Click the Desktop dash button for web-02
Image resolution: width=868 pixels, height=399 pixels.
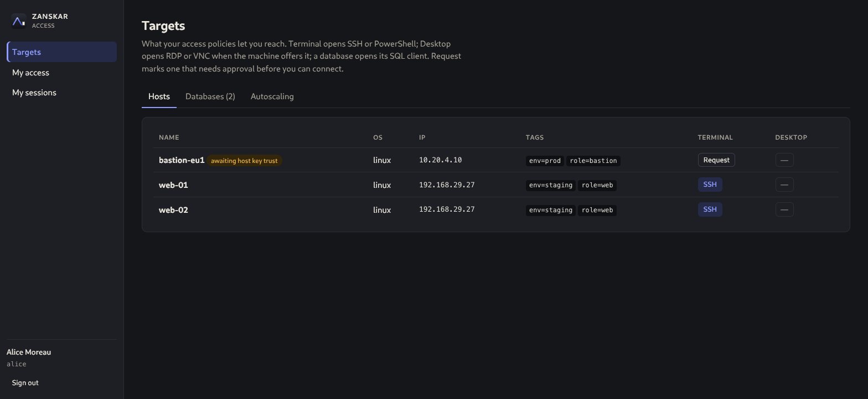coord(784,209)
